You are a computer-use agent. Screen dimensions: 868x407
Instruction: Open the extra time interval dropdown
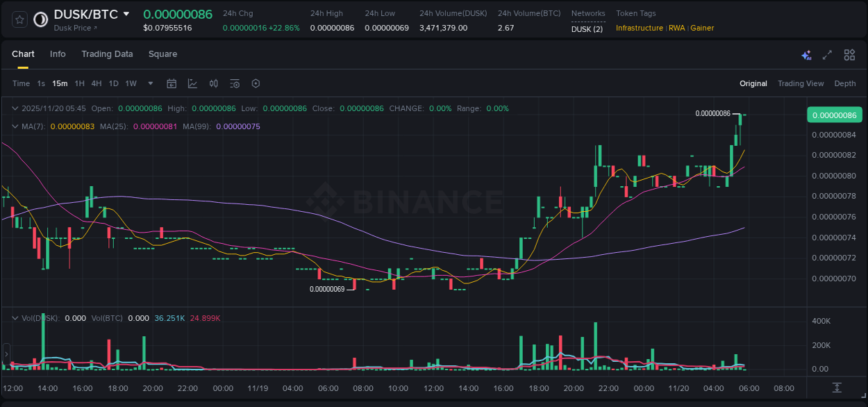coord(150,83)
